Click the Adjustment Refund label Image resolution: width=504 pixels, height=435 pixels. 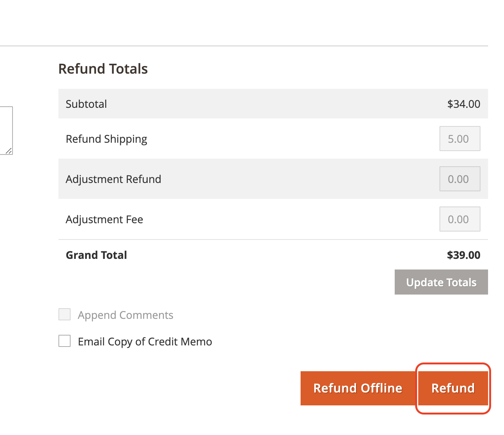tap(113, 179)
